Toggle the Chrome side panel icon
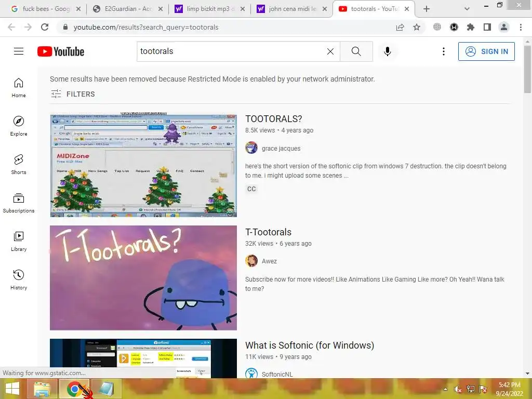This screenshot has height=399, width=532. point(487,27)
